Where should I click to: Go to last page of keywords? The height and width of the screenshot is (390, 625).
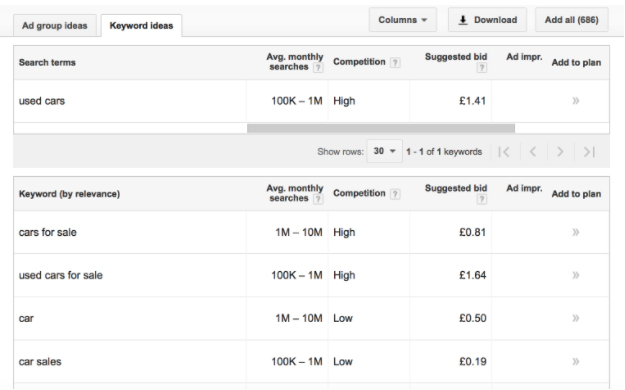[589, 152]
